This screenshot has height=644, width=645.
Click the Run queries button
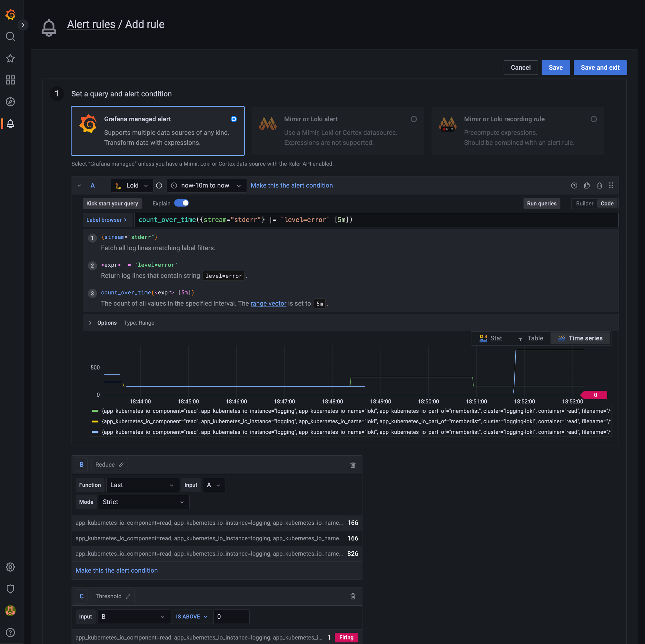pyautogui.click(x=541, y=203)
